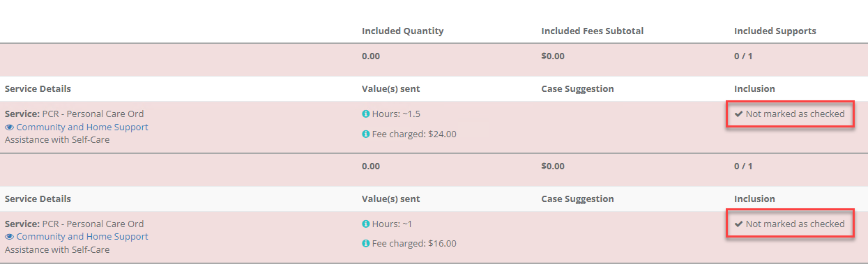The image size is (868, 264).
Task: Select the PCR - Personal Care Ord text with 1.5 hours
Action: click(93, 114)
